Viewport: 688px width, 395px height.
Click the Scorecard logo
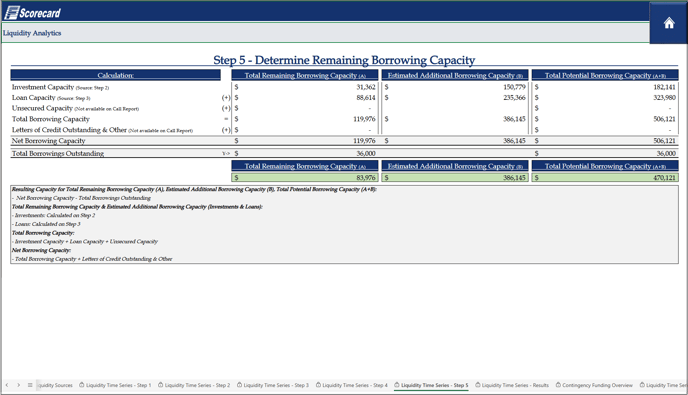tap(32, 13)
